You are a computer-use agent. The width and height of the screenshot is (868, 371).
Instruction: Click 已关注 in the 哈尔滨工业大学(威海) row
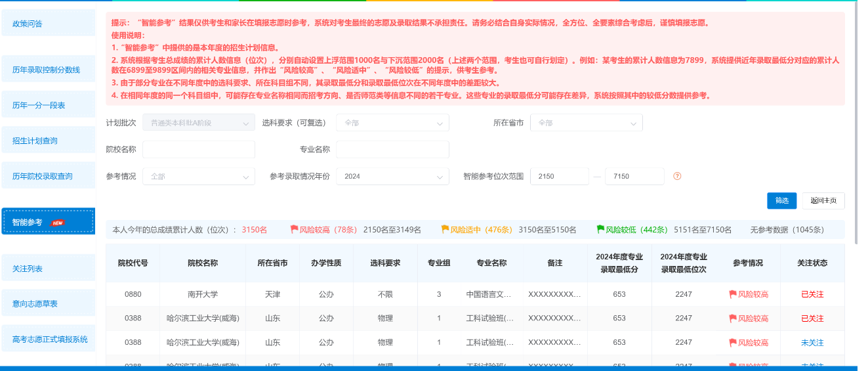click(x=812, y=318)
